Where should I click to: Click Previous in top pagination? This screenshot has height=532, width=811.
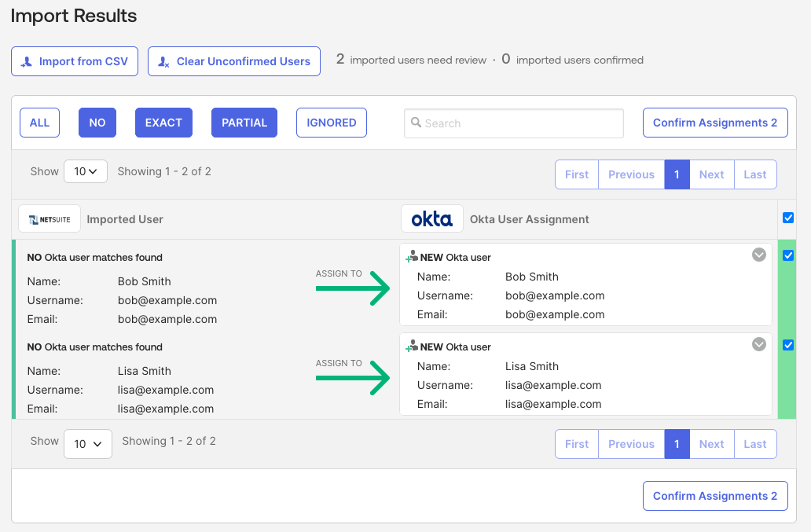point(632,174)
